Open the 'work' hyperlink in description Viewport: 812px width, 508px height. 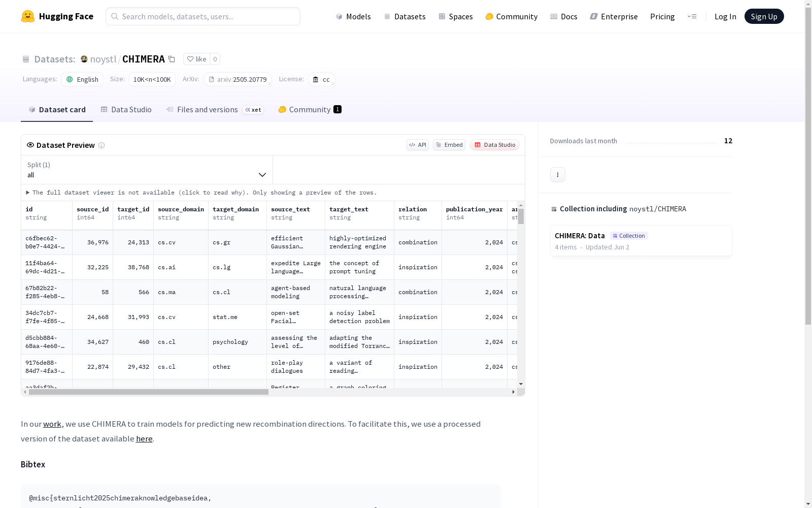[x=52, y=424]
